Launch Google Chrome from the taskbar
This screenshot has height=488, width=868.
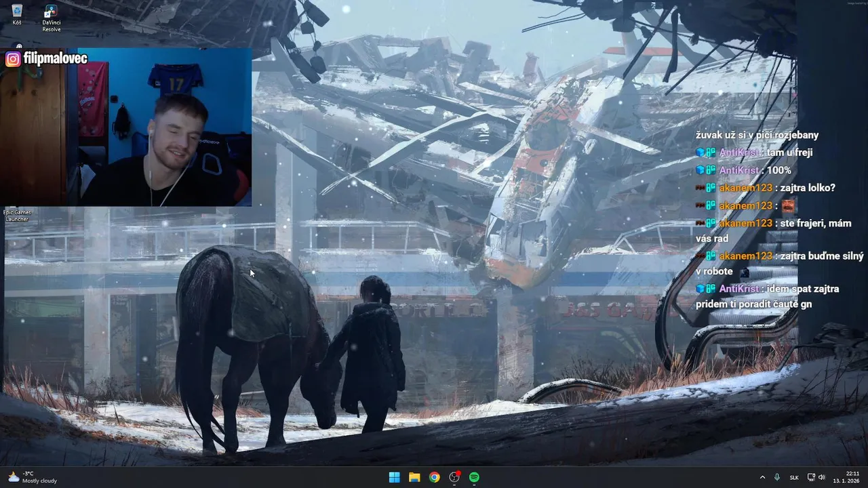point(434,477)
